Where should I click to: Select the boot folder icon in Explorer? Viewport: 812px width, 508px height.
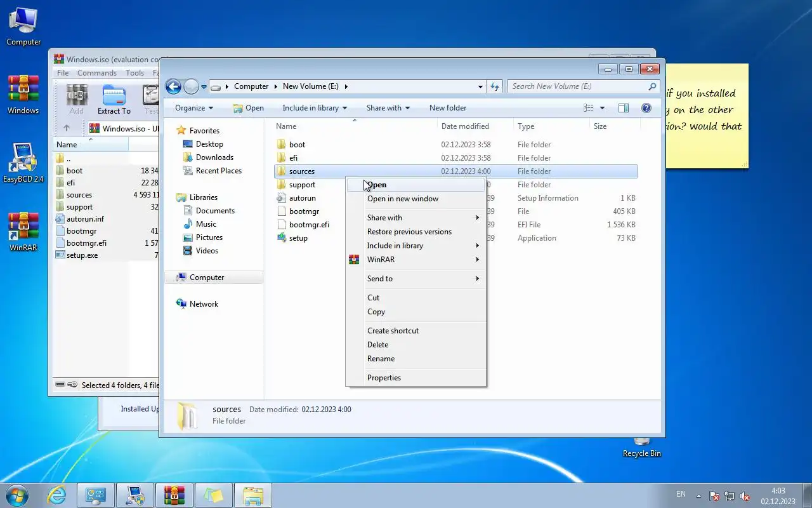click(x=282, y=145)
